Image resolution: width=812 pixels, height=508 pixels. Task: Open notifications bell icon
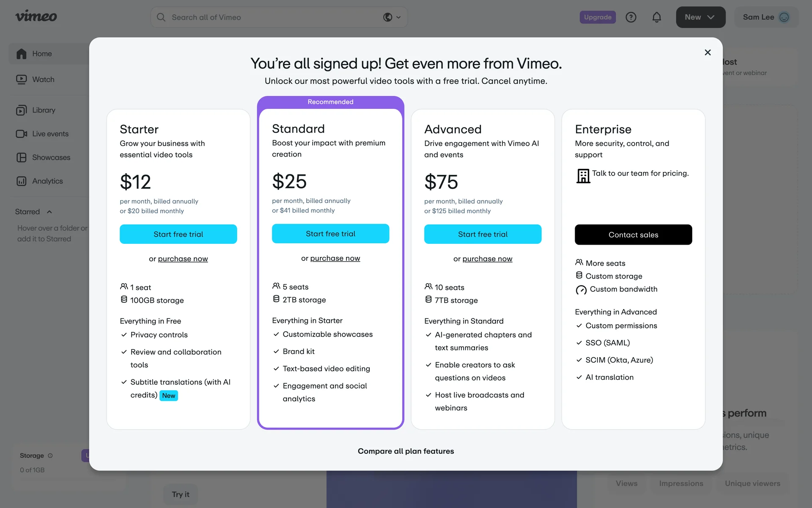656,17
